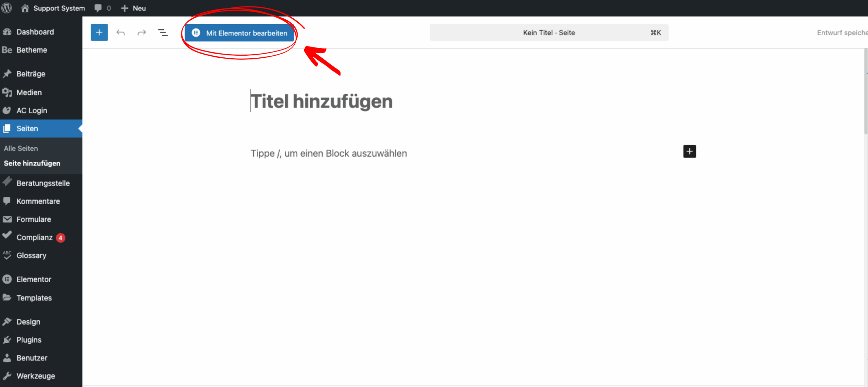Click the Mit Elementor bearbeiten button
This screenshot has width=868, height=387.
click(x=239, y=33)
